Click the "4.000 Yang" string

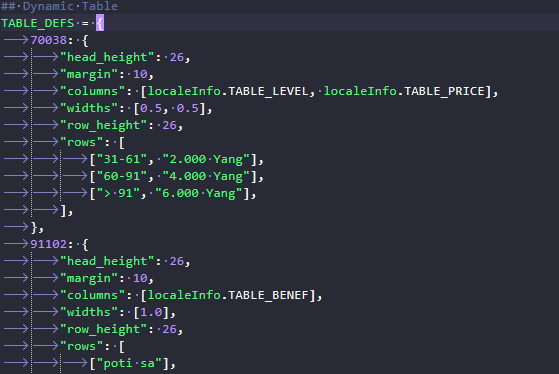pyautogui.click(x=206, y=176)
